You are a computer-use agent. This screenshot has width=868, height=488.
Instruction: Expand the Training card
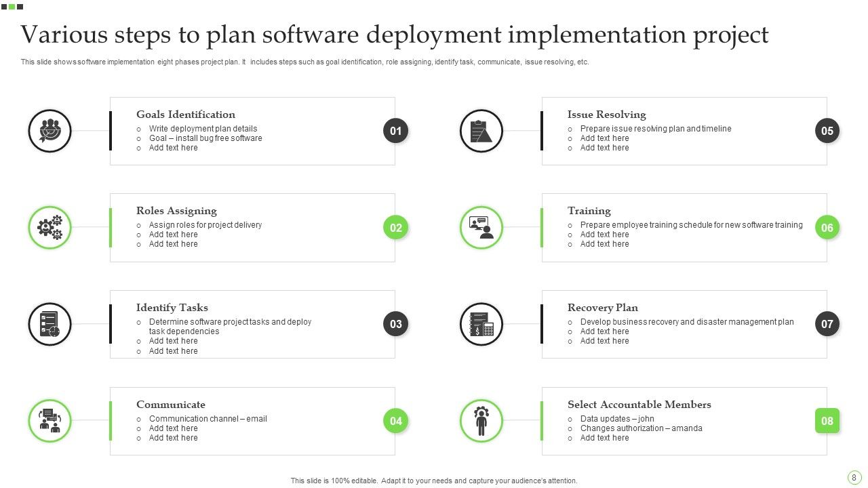(x=684, y=228)
